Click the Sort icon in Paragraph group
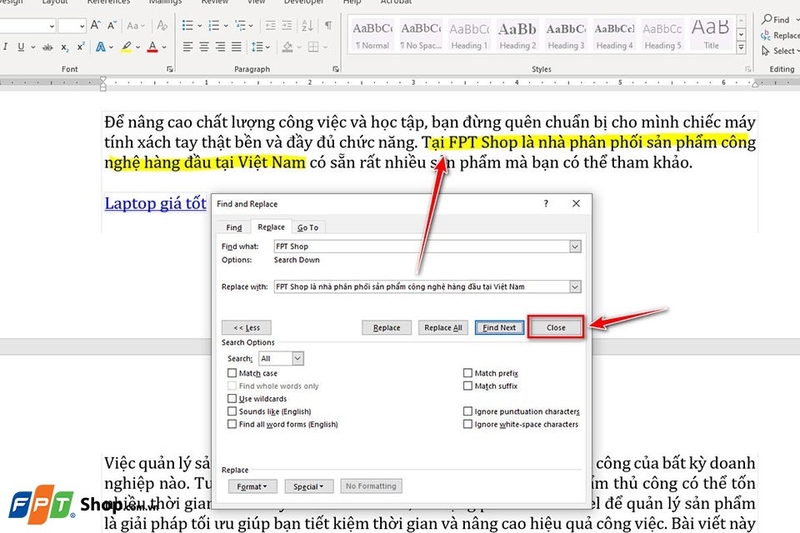 click(308, 25)
